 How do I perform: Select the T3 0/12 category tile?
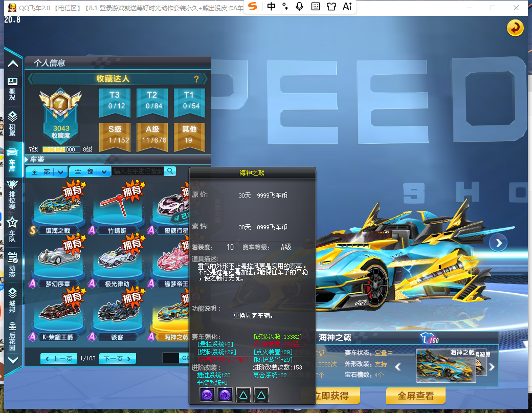115,103
